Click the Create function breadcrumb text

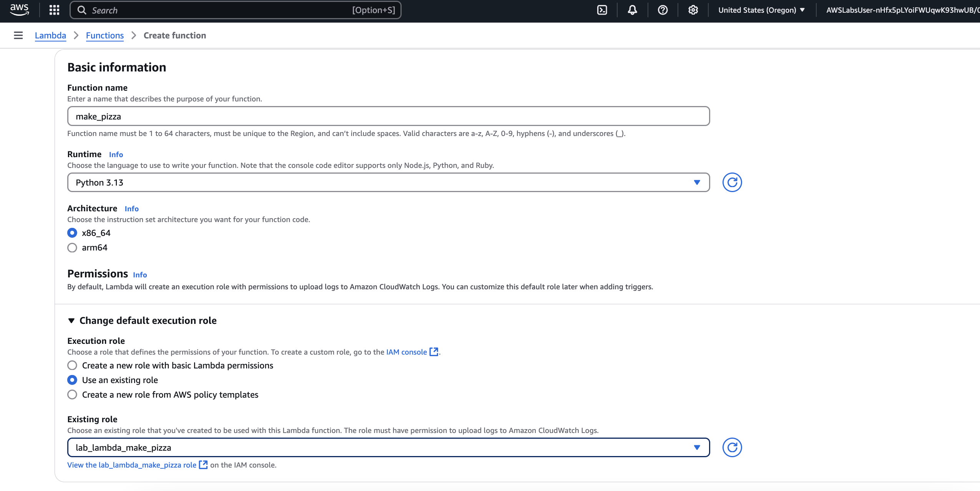[175, 35]
